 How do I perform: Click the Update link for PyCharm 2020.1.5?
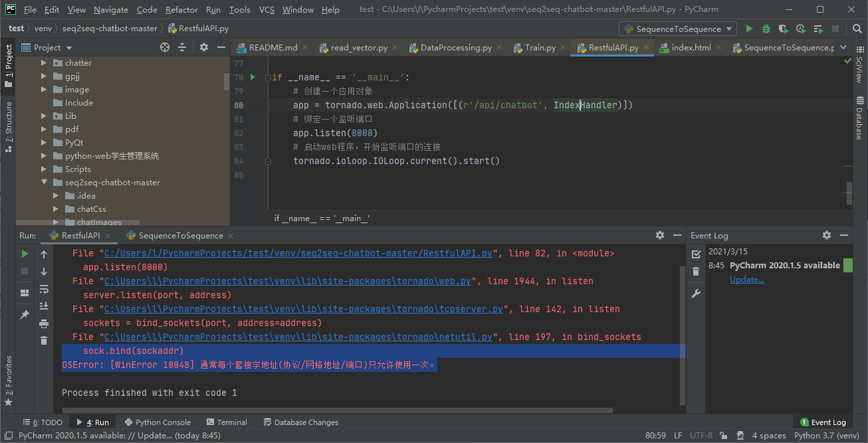[746, 279]
